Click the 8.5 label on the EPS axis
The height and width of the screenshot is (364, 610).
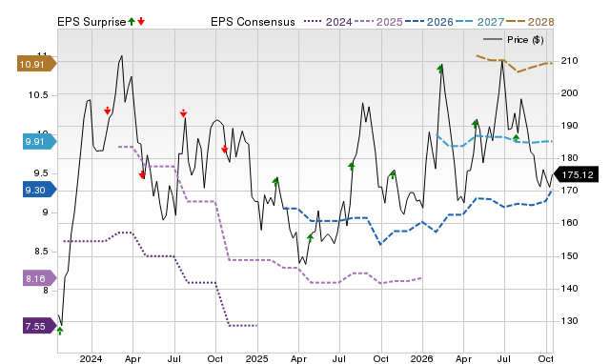click(41, 252)
